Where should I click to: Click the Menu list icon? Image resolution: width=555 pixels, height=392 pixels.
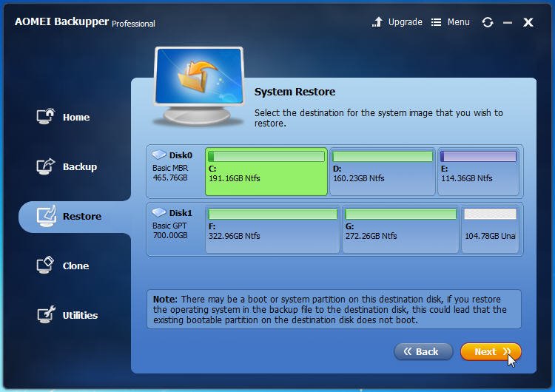point(436,22)
